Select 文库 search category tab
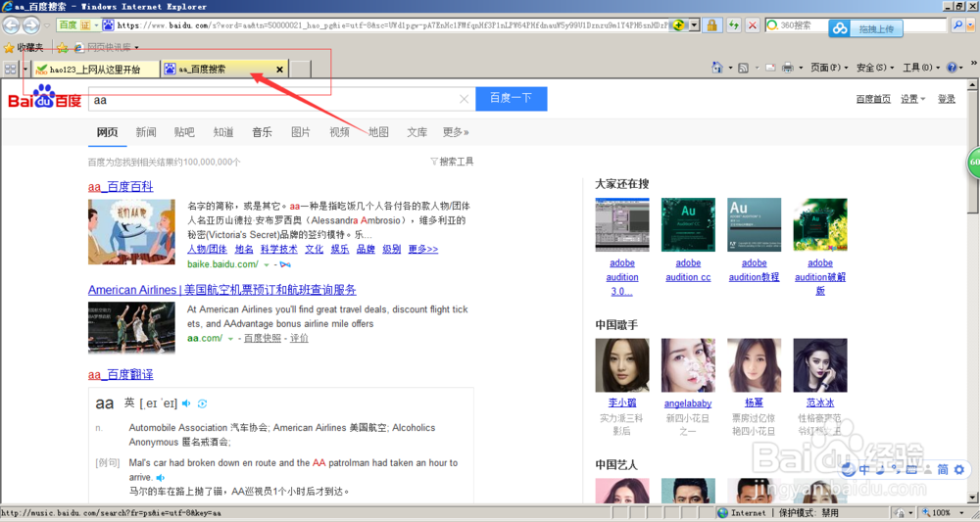The width and height of the screenshot is (980, 522). pyautogui.click(x=416, y=132)
